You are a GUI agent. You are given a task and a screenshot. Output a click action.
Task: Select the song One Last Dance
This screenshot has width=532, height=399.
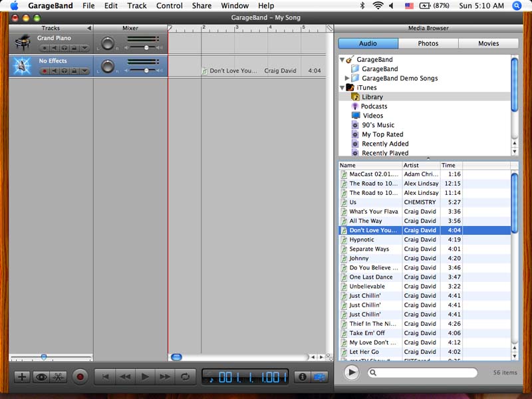pos(425,277)
